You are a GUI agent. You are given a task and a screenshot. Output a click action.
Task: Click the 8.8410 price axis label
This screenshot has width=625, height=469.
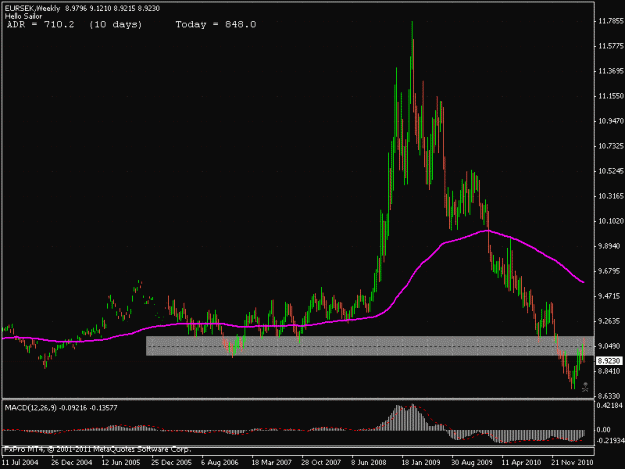click(609, 371)
